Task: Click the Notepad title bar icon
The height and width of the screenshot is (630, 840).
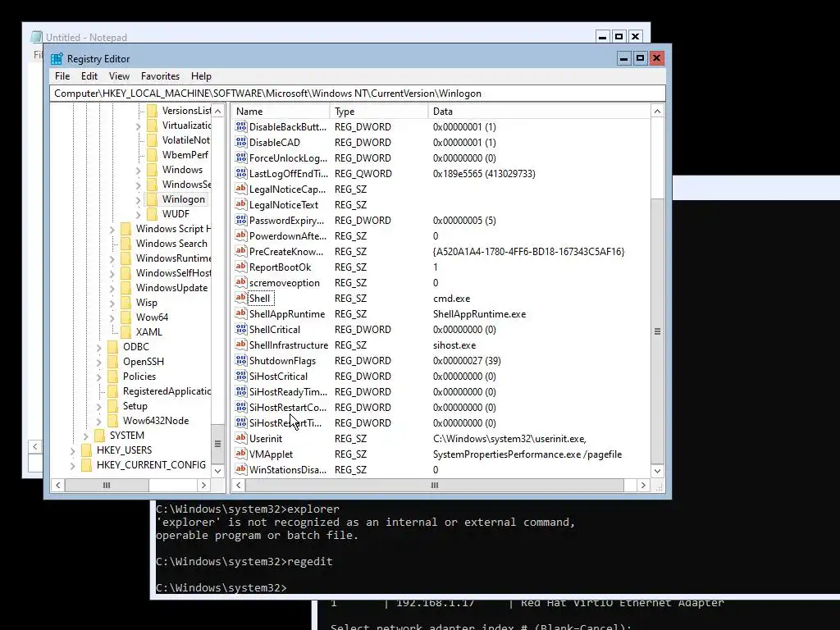Action: (x=36, y=37)
